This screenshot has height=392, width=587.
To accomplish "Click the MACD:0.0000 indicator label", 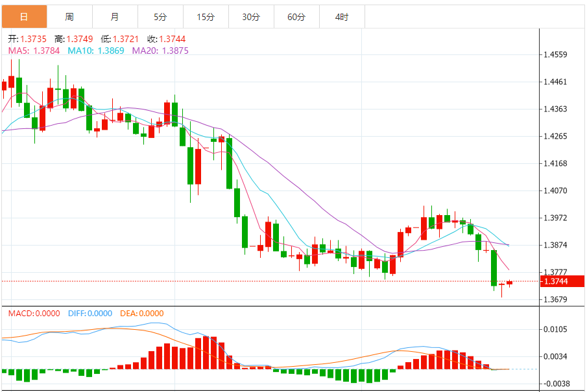I will point(34,314).
